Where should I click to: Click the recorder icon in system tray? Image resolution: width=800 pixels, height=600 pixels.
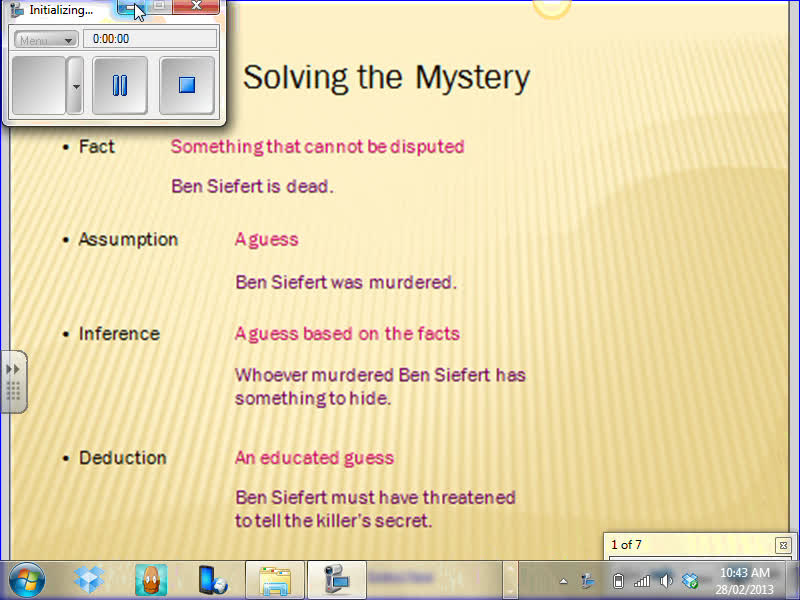(x=588, y=581)
